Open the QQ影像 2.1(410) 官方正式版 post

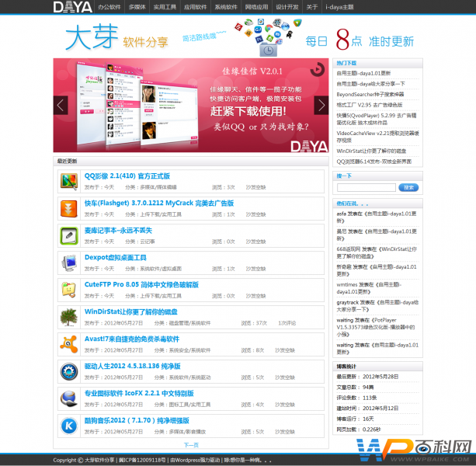(x=127, y=176)
